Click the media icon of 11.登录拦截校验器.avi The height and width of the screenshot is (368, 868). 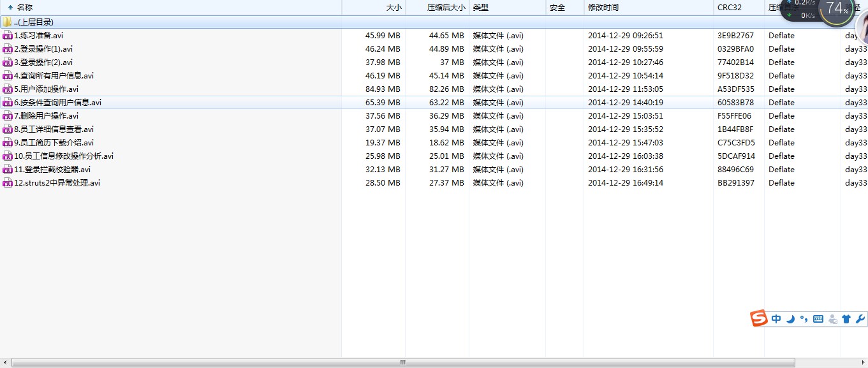pyautogui.click(x=8, y=170)
